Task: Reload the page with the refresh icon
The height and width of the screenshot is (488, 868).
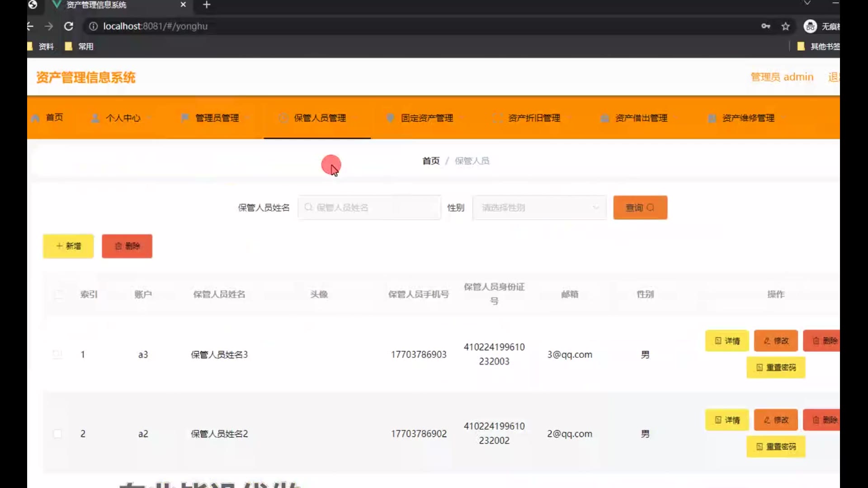Action: click(69, 26)
